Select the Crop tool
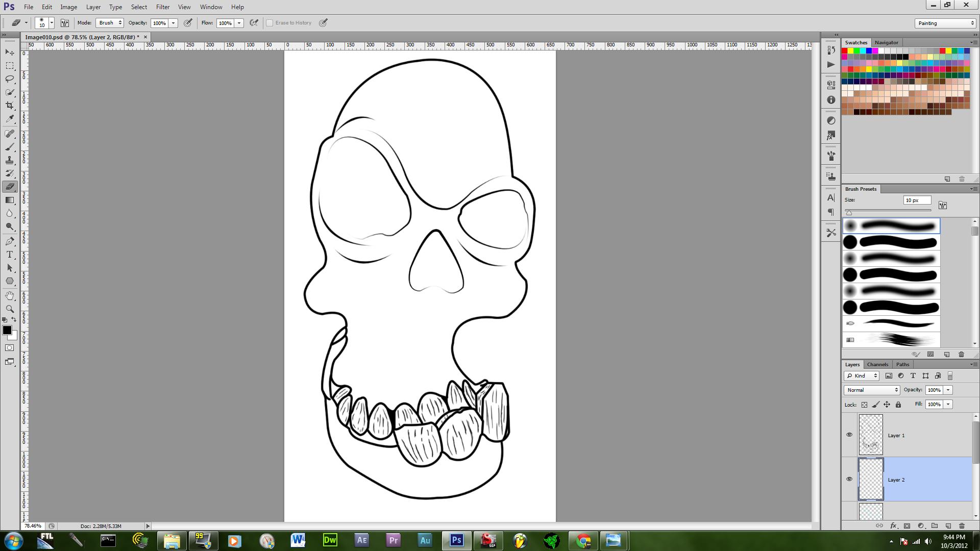This screenshot has width=980, height=551. pyautogui.click(x=10, y=106)
